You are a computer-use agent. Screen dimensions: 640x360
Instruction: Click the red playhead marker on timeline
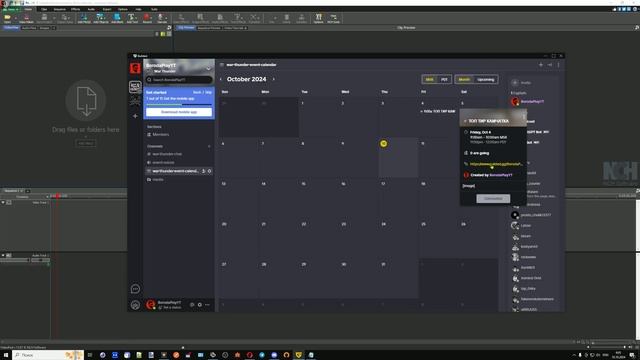point(58,196)
